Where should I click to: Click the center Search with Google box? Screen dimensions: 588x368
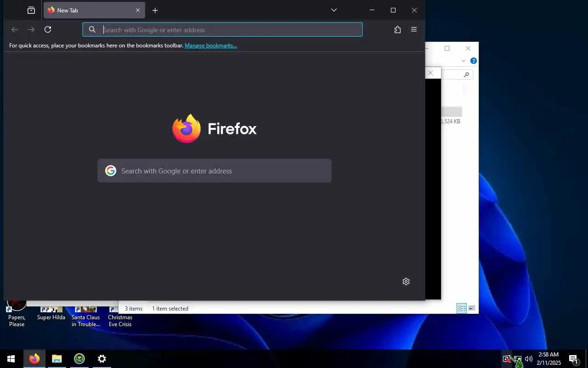(x=215, y=171)
